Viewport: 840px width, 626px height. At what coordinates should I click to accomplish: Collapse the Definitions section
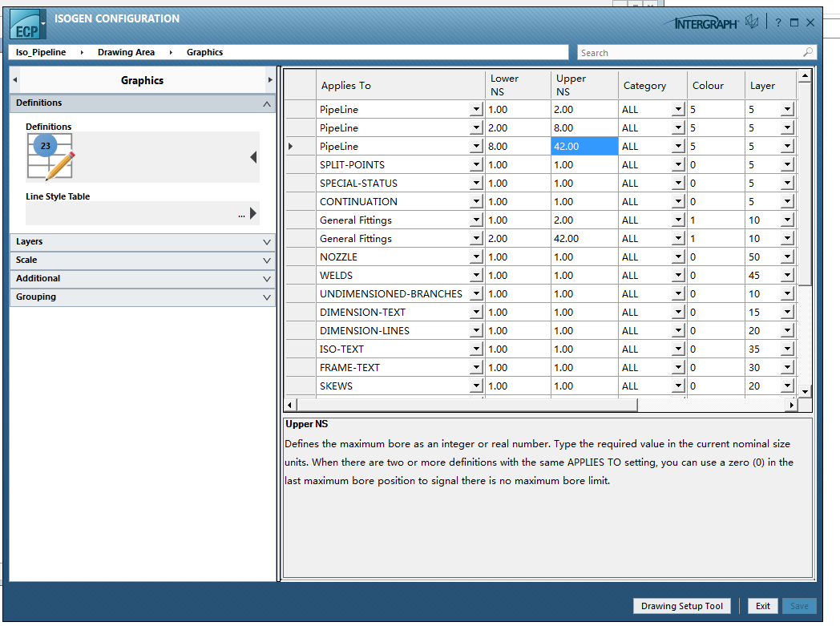click(267, 103)
